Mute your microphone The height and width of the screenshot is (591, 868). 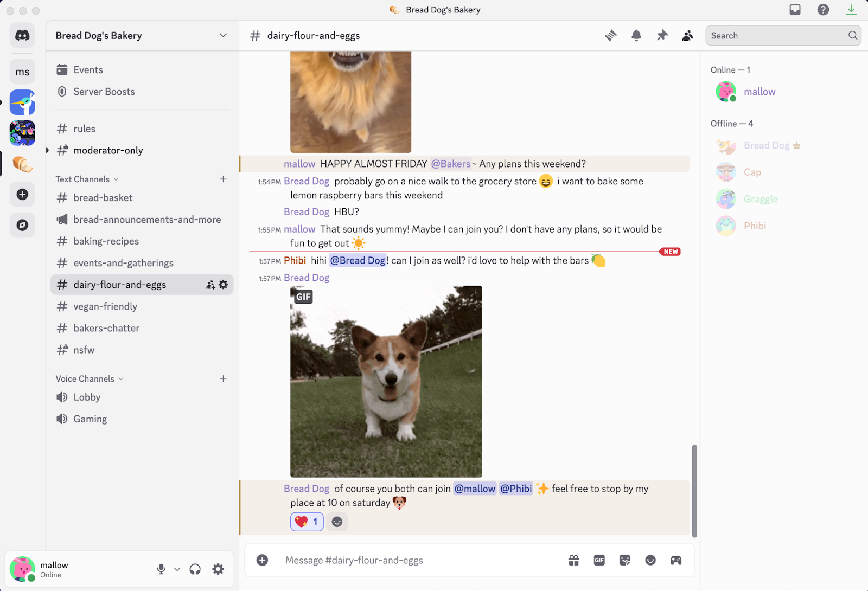click(161, 569)
